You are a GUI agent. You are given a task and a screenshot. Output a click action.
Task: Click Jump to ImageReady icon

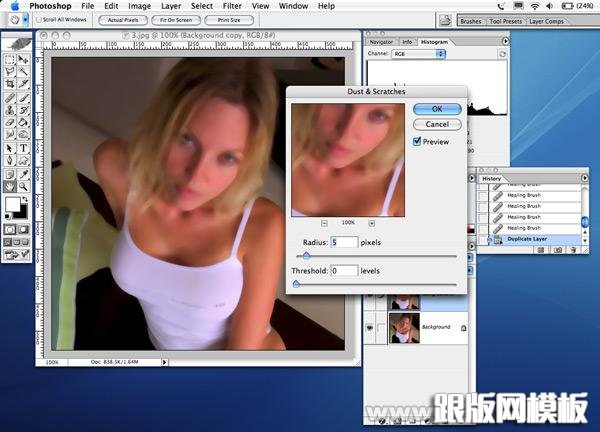pos(16,254)
